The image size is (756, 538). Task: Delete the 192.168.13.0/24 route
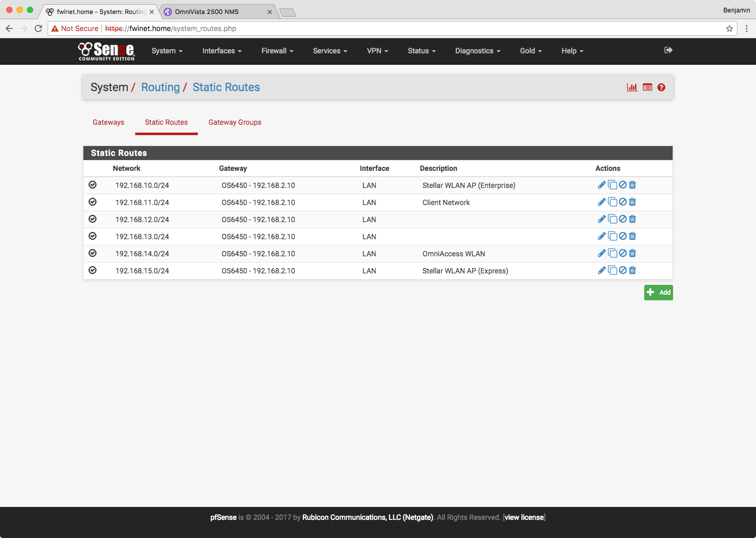click(x=632, y=236)
